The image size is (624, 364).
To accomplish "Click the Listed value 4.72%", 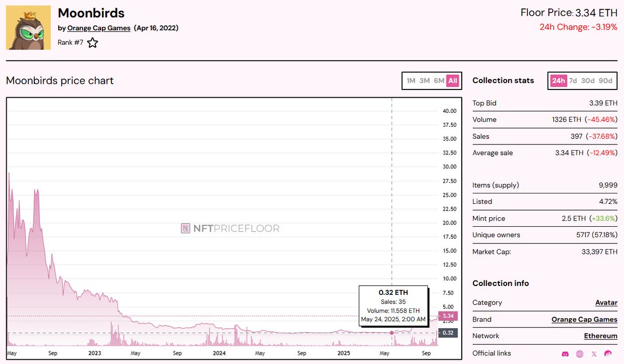I will pyautogui.click(x=608, y=201).
